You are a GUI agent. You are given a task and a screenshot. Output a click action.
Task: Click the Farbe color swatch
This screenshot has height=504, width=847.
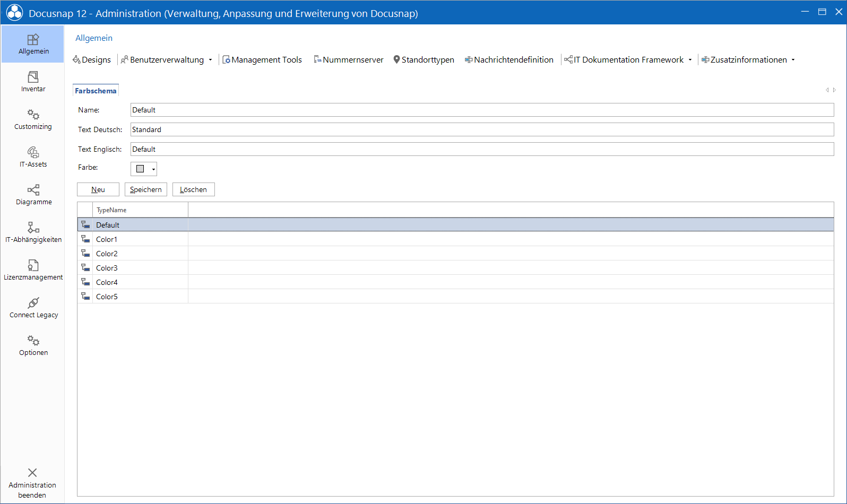[140, 169]
